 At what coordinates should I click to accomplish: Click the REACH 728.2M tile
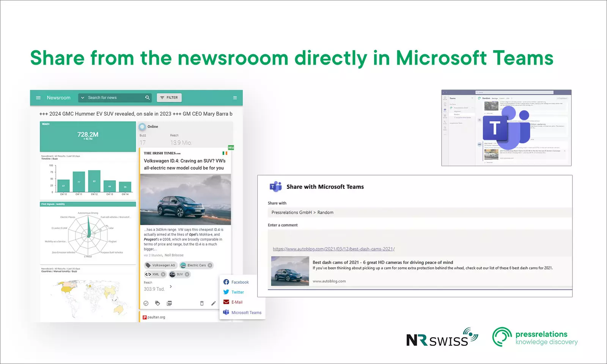coord(88,136)
